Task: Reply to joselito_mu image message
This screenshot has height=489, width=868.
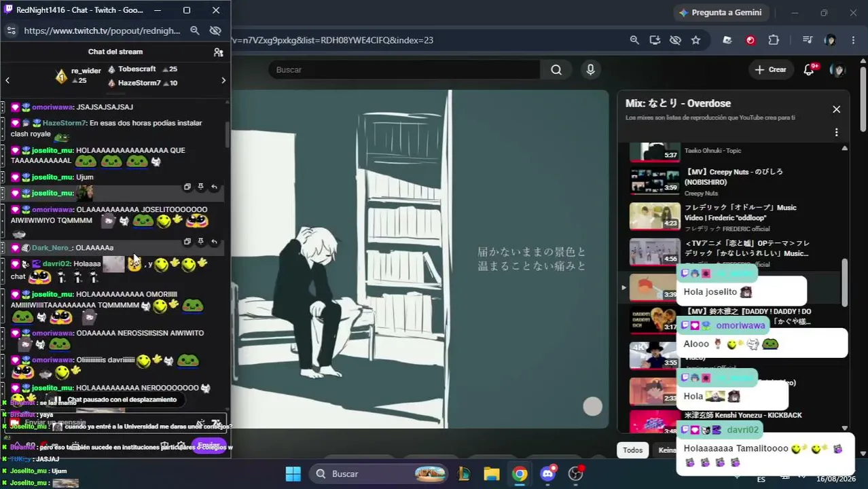Action: (x=214, y=187)
